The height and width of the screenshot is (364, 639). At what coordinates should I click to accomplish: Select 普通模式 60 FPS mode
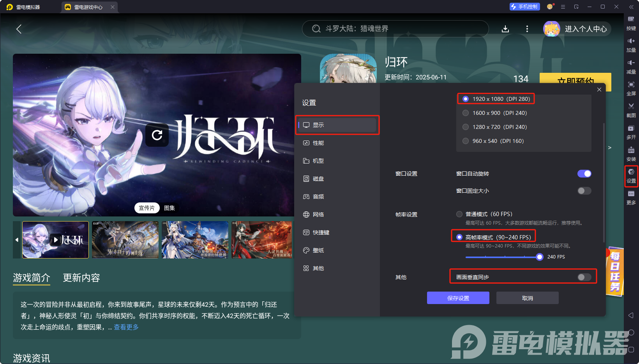459,214
